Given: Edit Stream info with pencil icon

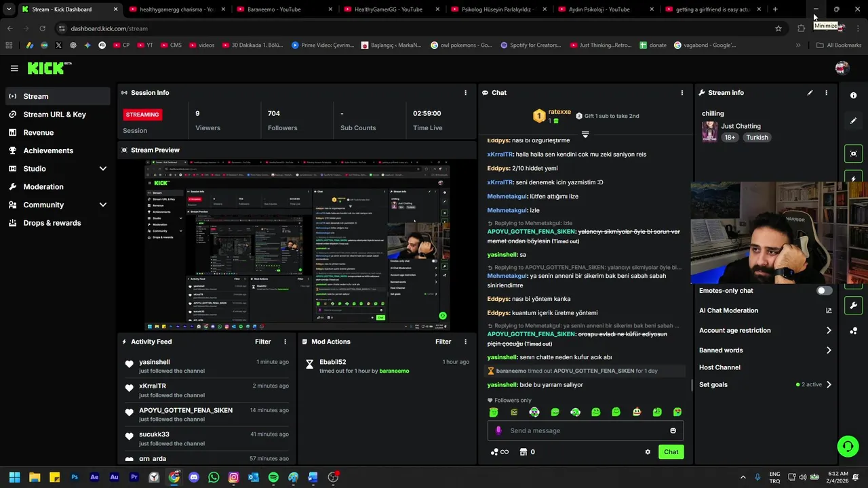Looking at the screenshot, I should point(810,93).
